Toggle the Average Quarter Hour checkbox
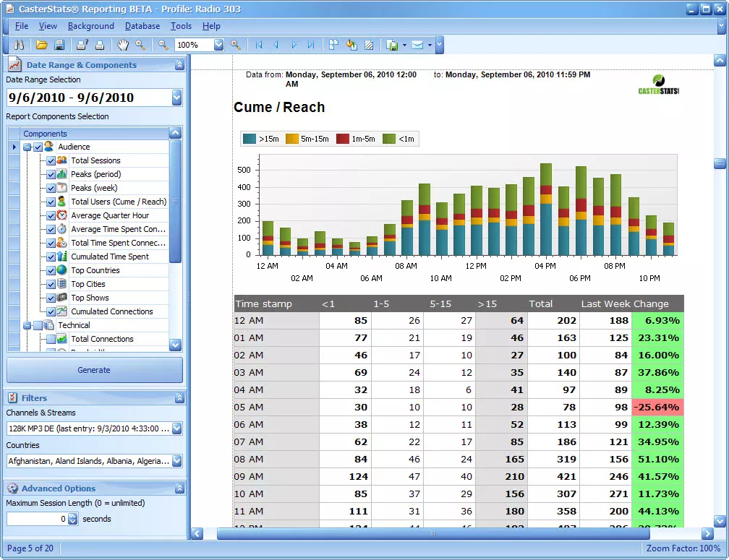Viewport: 729px width, 560px height. tap(51, 215)
